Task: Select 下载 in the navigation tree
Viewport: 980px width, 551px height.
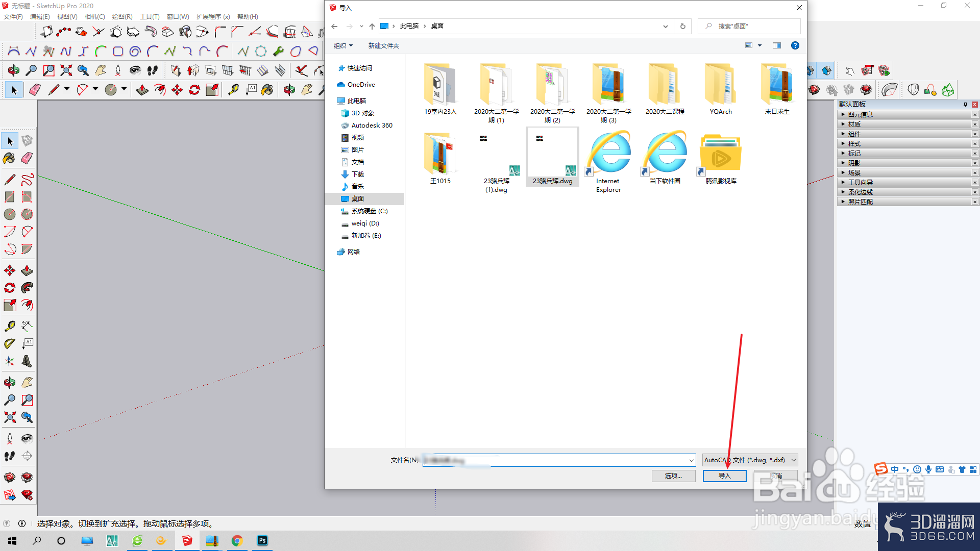Action: pos(358,174)
